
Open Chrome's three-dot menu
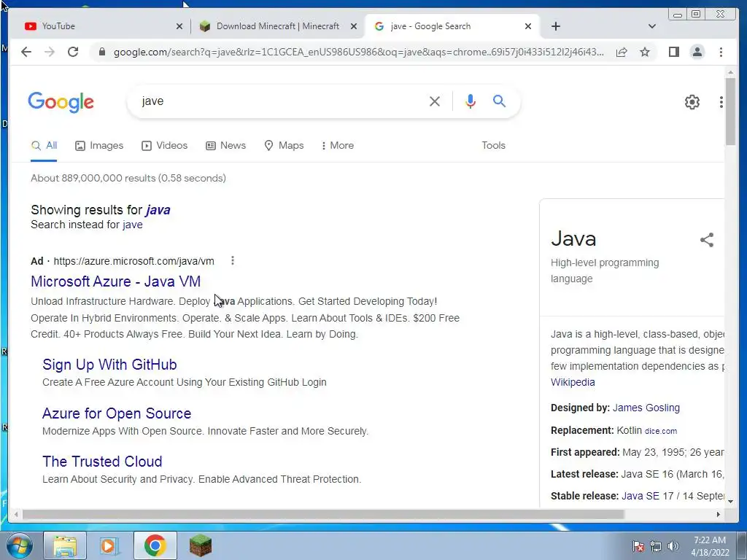[x=721, y=52]
